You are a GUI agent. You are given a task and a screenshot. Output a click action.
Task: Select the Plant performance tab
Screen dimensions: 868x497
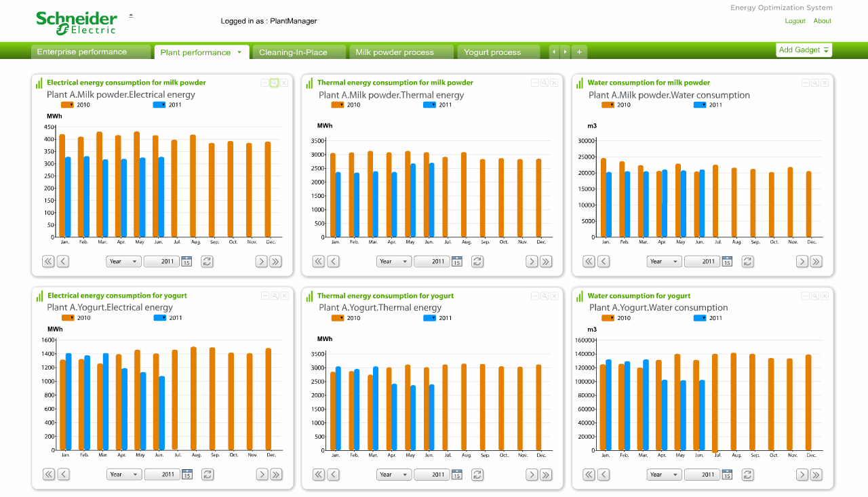pos(201,52)
